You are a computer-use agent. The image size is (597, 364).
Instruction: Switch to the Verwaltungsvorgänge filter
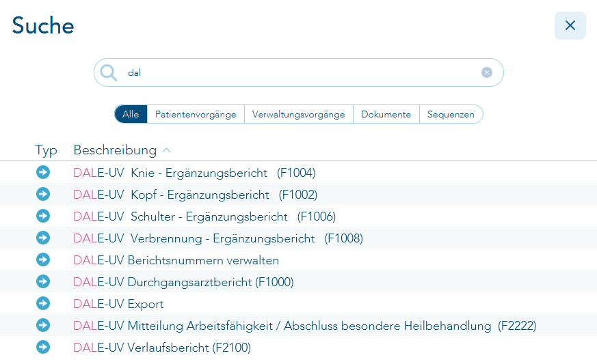coord(298,114)
